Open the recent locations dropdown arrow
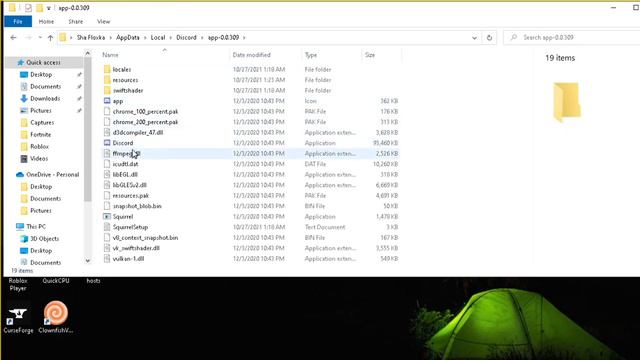This screenshot has height=360, width=640. pos(40,38)
